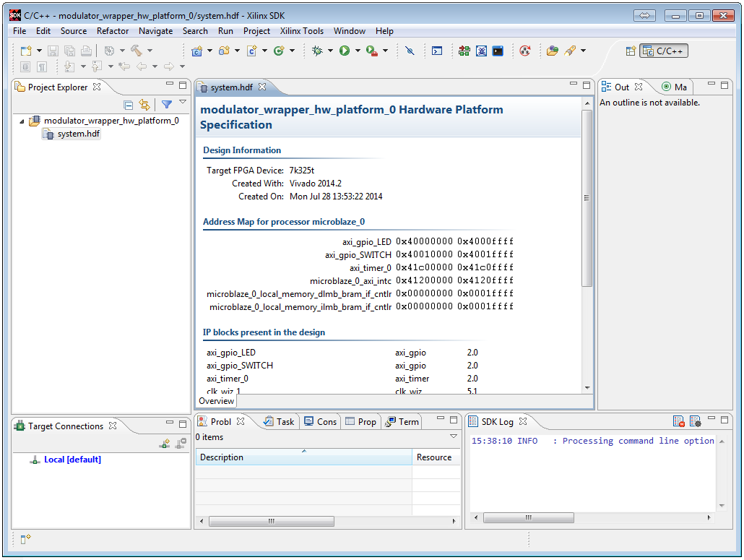Viewport: 744px width, 560px height.
Task: Open the Build hammer dropdown arrow
Action: (150, 51)
